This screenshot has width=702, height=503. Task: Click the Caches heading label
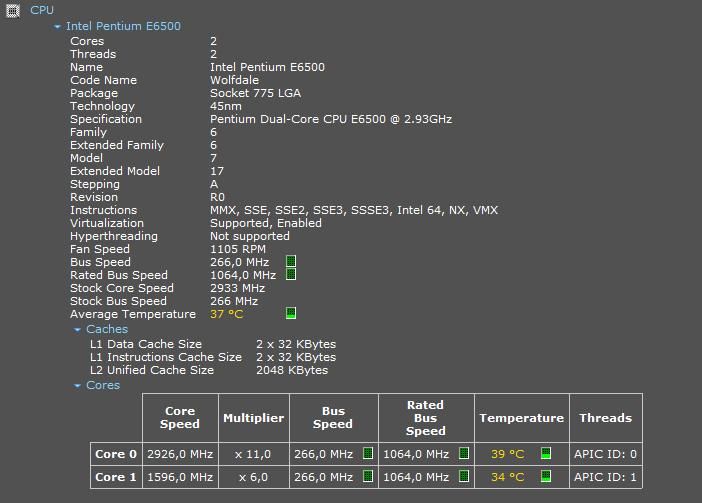click(x=107, y=329)
